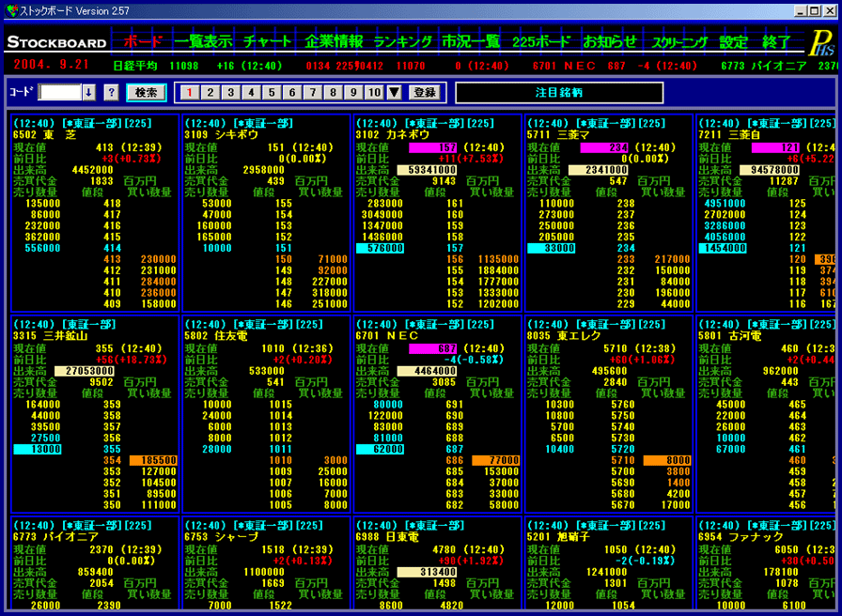Select board page 8

(333, 92)
